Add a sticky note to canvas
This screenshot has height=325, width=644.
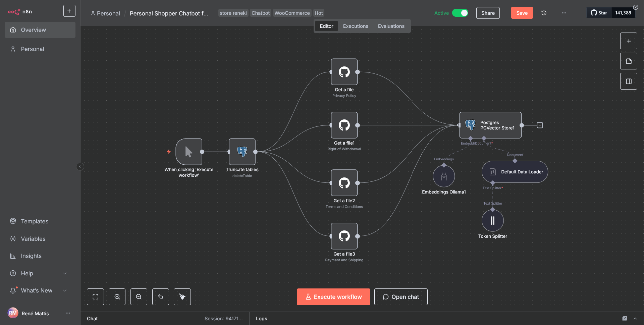click(629, 61)
